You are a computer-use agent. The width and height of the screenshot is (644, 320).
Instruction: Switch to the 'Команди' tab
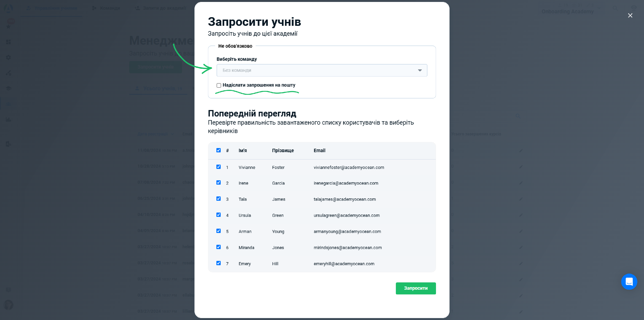(106, 8)
